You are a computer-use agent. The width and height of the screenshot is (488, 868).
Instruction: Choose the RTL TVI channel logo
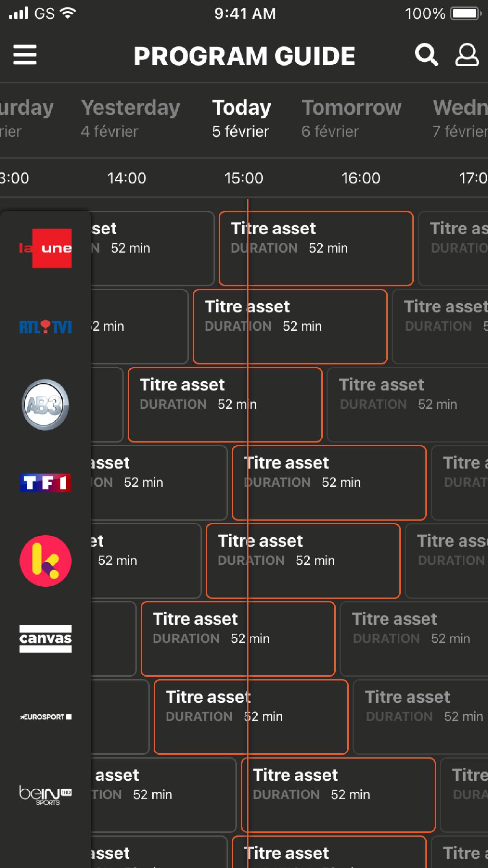click(46, 327)
